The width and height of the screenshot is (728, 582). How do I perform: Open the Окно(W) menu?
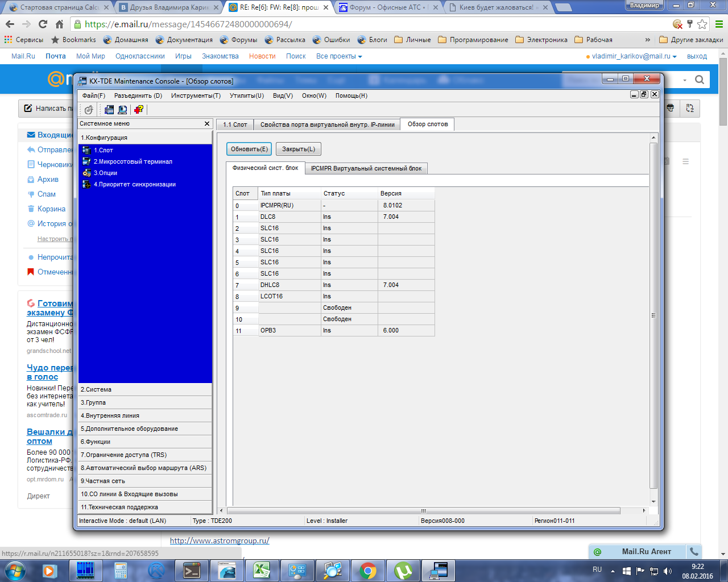[x=314, y=95]
